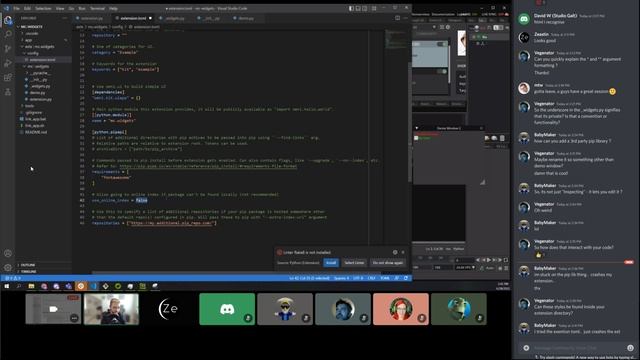
Task: Open the Extensions view in VS Code
Action: pyautogui.click(x=8, y=77)
